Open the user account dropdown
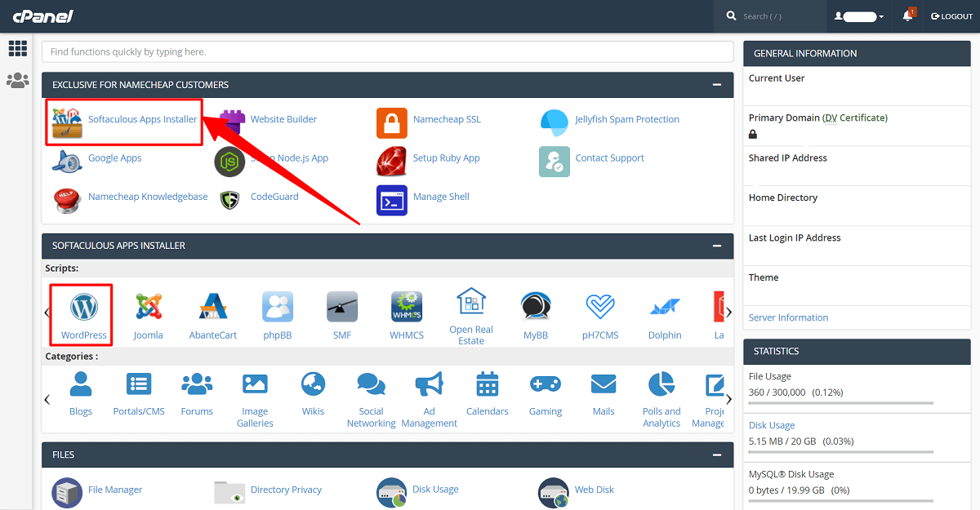The height and width of the screenshot is (510, 980). [x=860, y=16]
